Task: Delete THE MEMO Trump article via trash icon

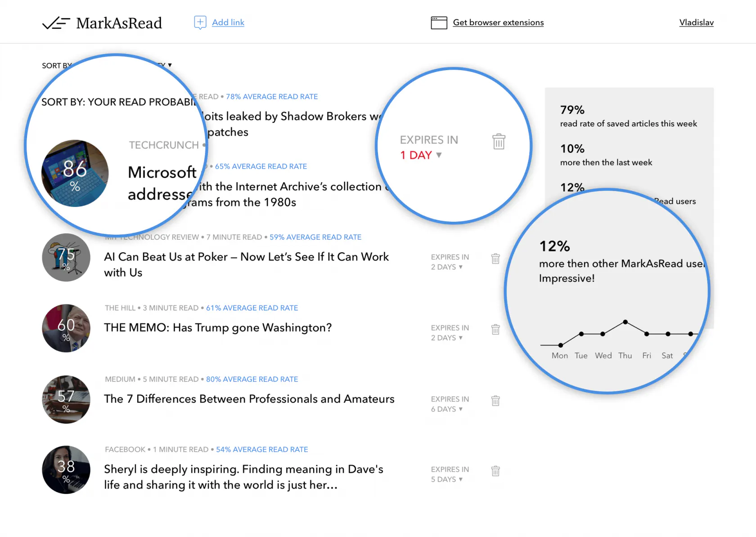Action: [x=495, y=329]
